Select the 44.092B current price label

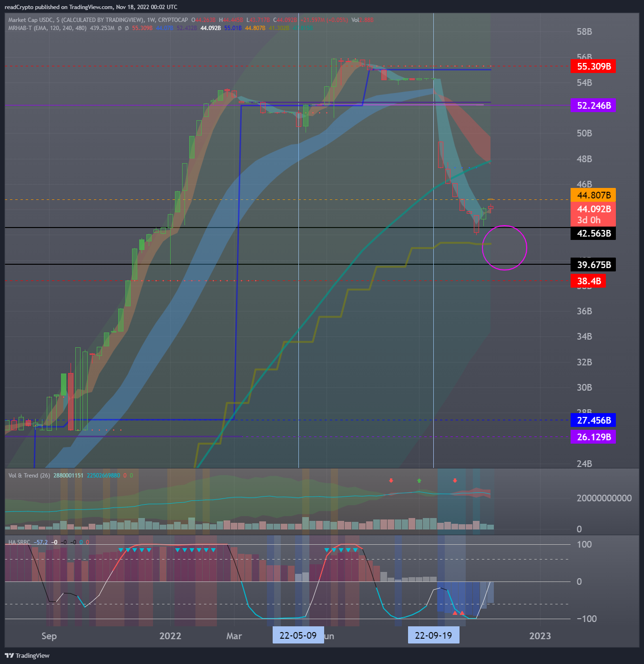point(593,209)
